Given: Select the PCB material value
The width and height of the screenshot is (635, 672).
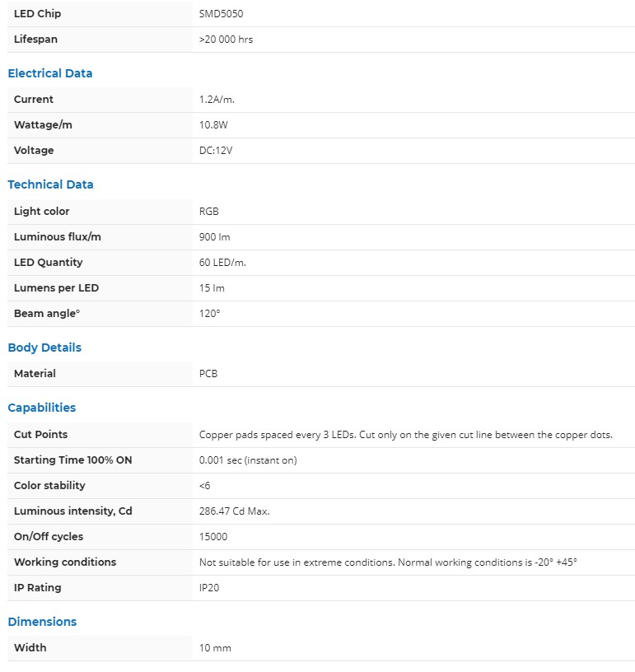Looking at the screenshot, I should (x=208, y=374).
